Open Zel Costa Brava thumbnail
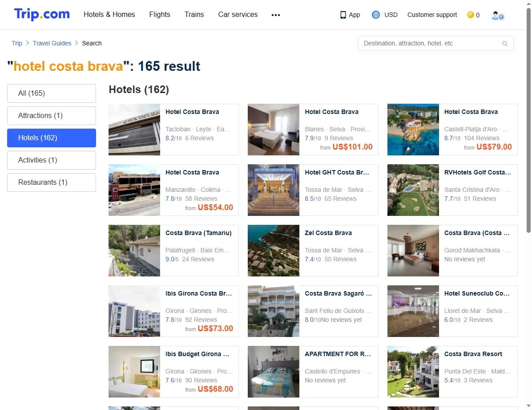532x410 pixels. click(274, 250)
